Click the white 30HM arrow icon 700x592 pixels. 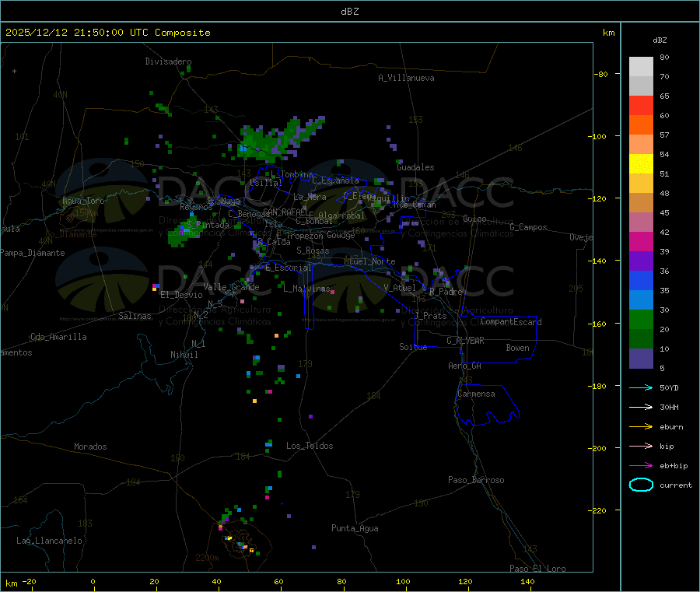641,407
